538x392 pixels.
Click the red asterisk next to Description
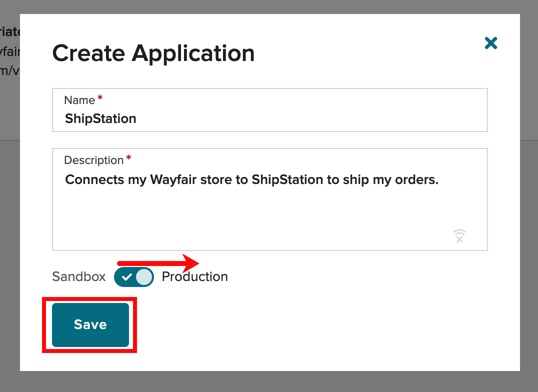[x=128, y=158]
